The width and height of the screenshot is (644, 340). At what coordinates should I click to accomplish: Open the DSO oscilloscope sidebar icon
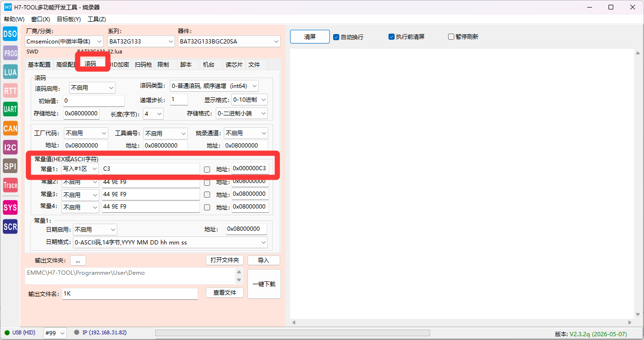pyautogui.click(x=10, y=34)
